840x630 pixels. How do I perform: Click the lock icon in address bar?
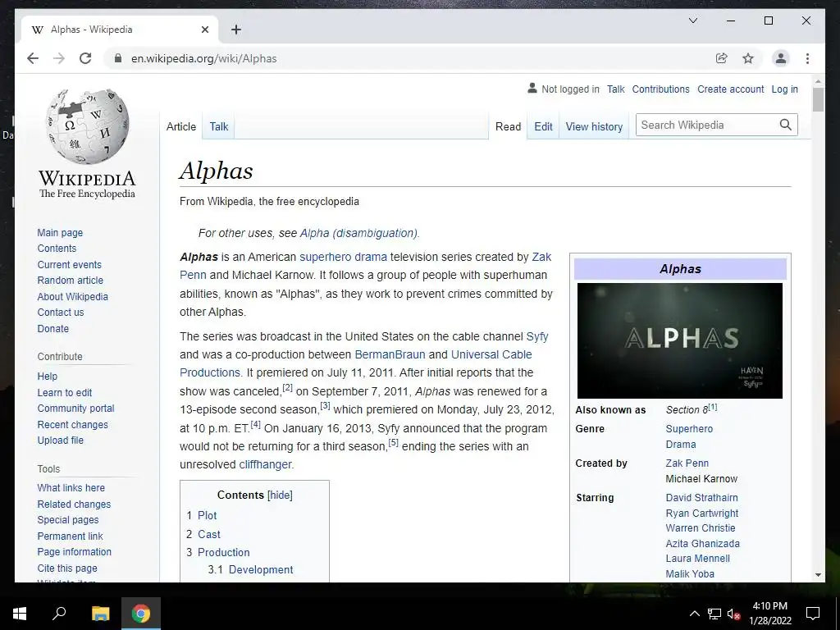[x=118, y=58]
